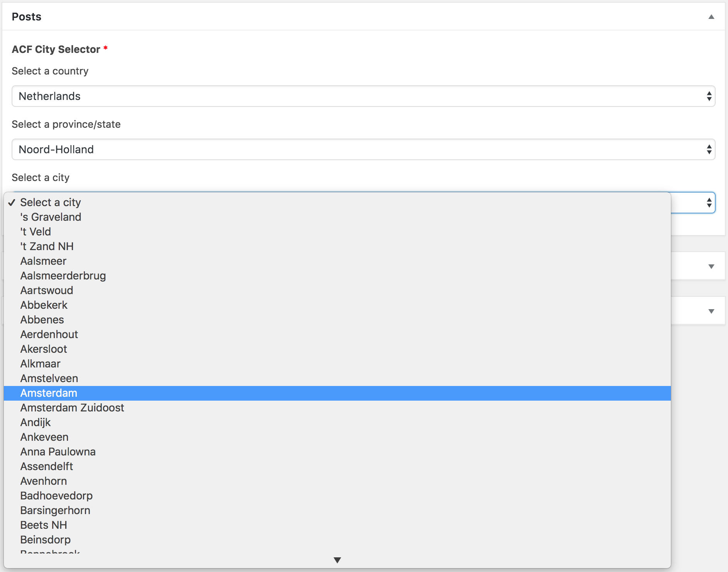Select Aerdenhout in the dropdown

[x=337, y=334]
